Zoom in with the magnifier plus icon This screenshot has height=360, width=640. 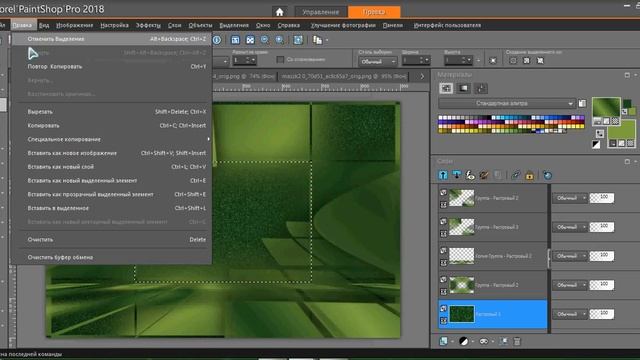click(x=280, y=40)
